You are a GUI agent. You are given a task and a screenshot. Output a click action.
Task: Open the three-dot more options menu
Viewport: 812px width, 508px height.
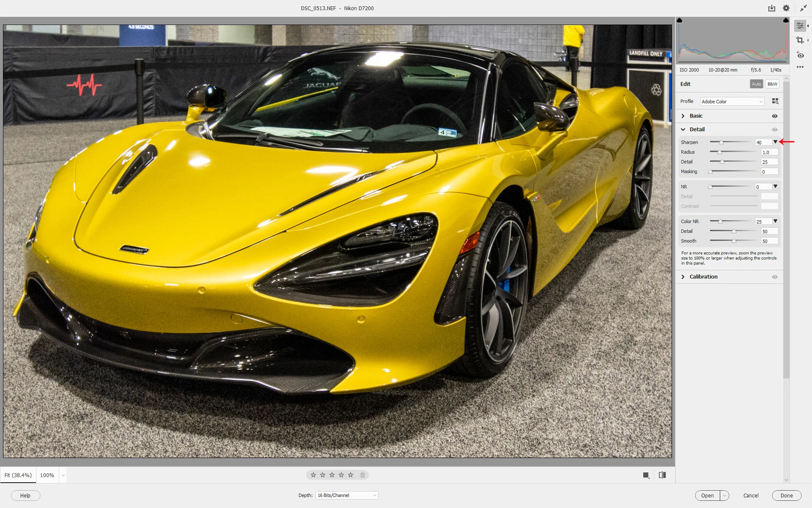[800, 67]
